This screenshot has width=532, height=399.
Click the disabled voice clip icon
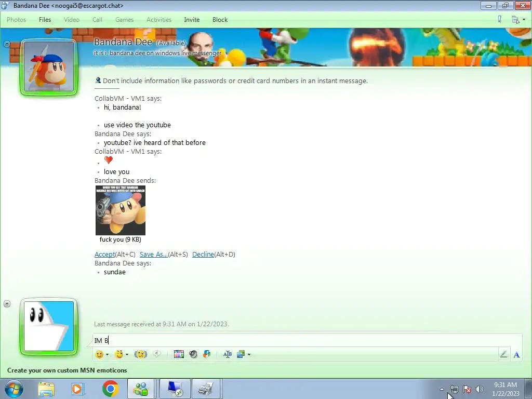coord(157,354)
